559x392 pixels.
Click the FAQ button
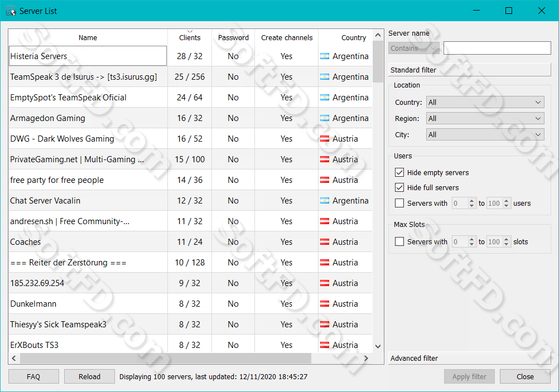coord(33,377)
